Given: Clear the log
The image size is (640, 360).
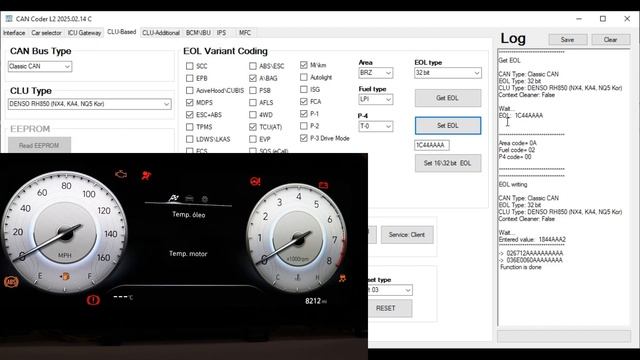Looking at the screenshot, I should [611, 40].
